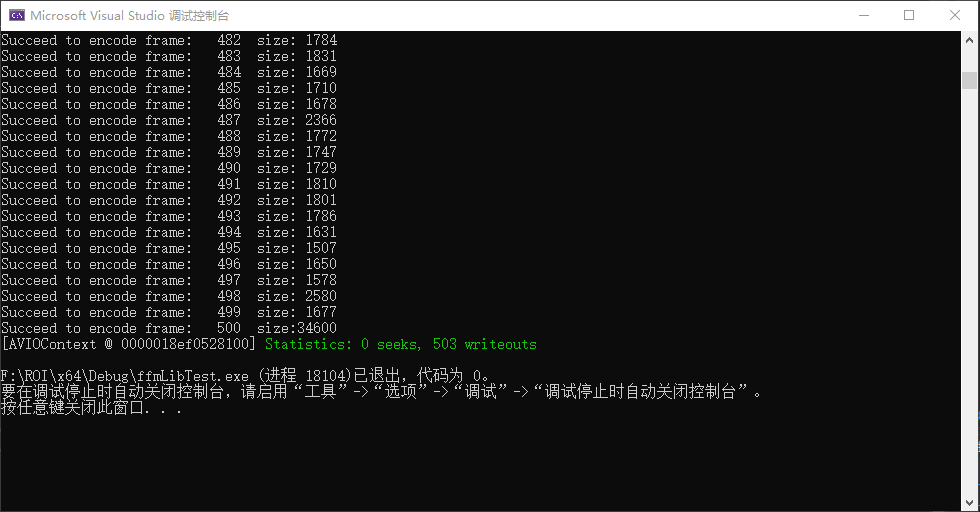
Task: Click the '[AVIOContext @ 0000018ef0528100]' text
Action: point(129,344)
